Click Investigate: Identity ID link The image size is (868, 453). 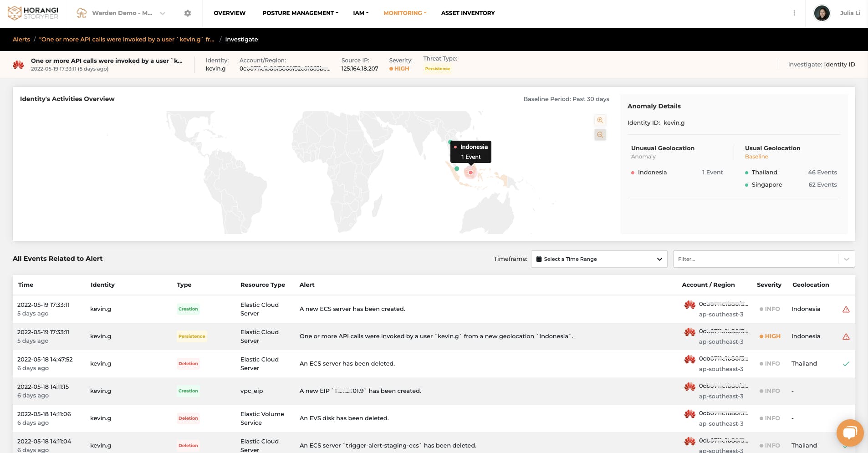[822, 65]
